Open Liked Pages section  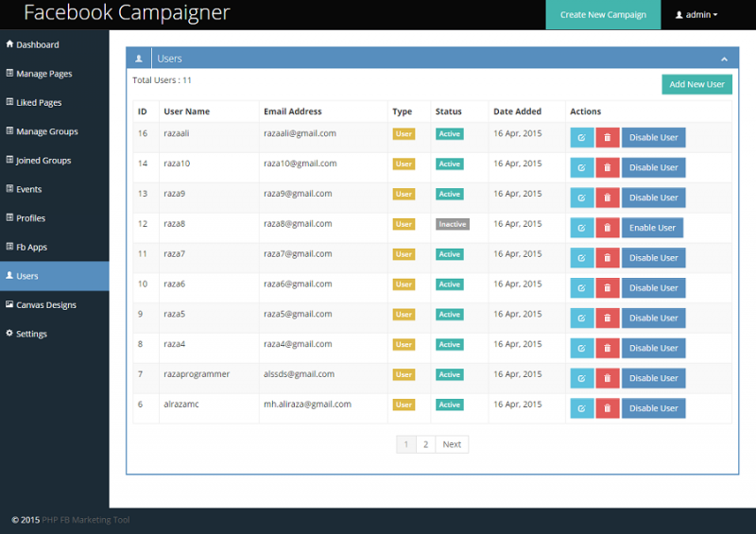point(55,102)
